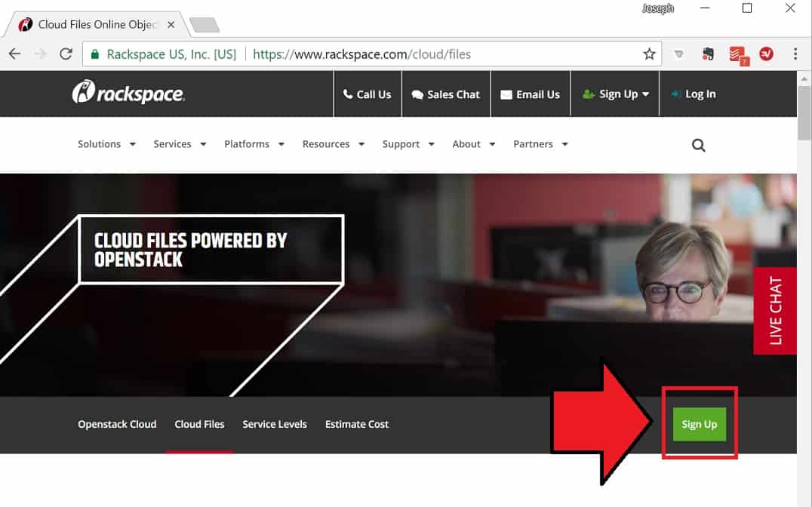
Task: Maximize the browser window
Action: click(x=747, y=8)
